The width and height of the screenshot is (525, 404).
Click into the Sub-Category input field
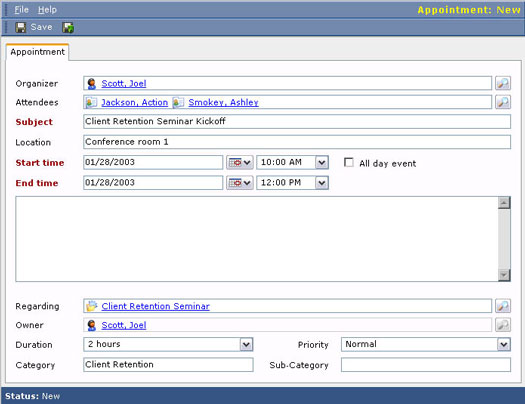point(426,365)
